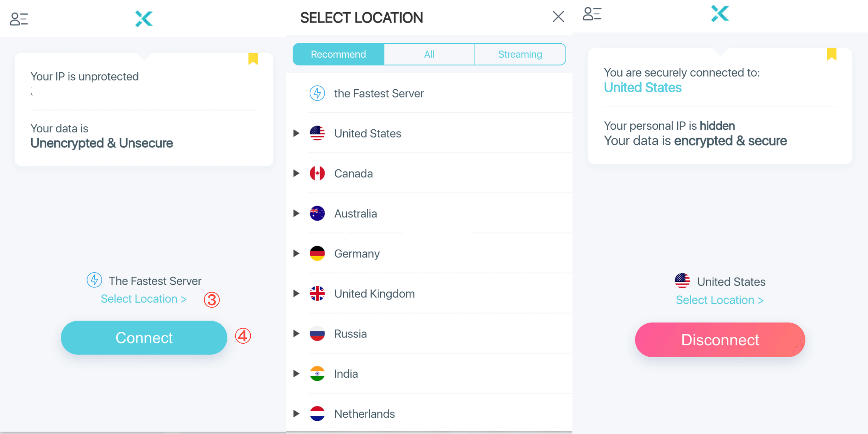868x434 pixels.
Task: Open Select Location link under Fastest Server
Action: 144,299
